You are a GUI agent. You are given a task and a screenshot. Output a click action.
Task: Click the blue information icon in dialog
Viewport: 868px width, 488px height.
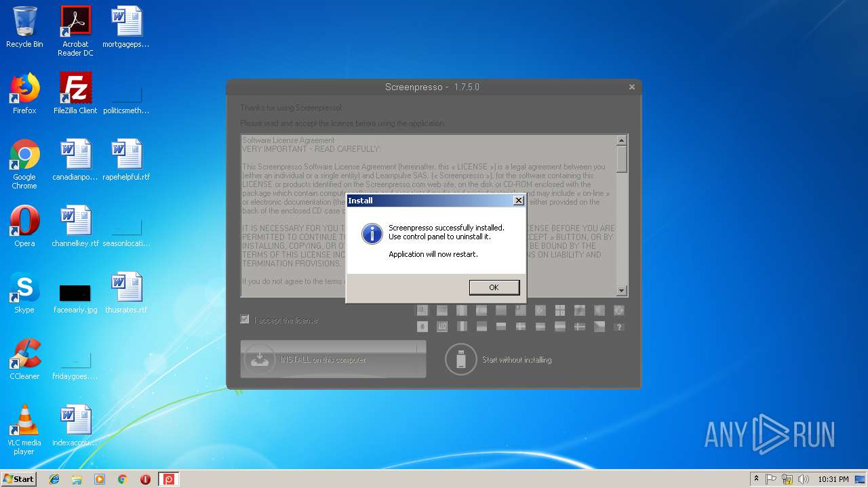point(372,234)
